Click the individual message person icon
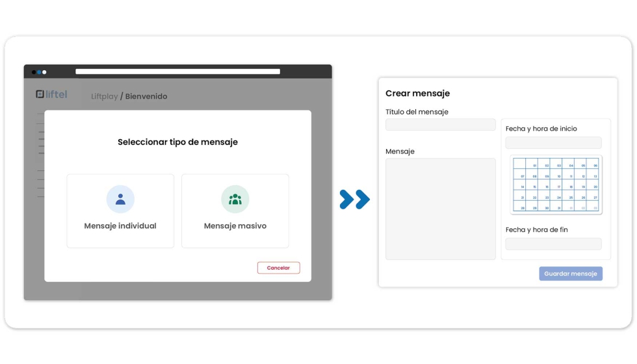 pos(120,200)
